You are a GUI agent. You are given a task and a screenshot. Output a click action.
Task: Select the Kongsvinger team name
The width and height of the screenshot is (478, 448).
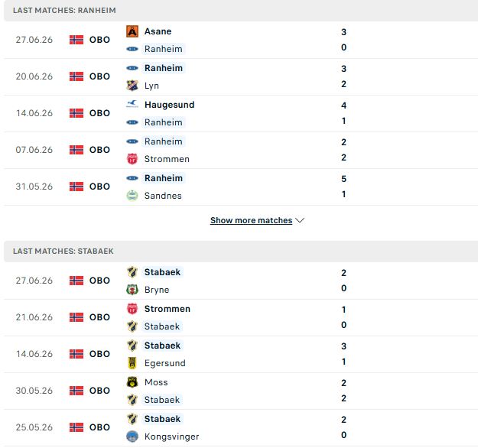pos(171,437)
